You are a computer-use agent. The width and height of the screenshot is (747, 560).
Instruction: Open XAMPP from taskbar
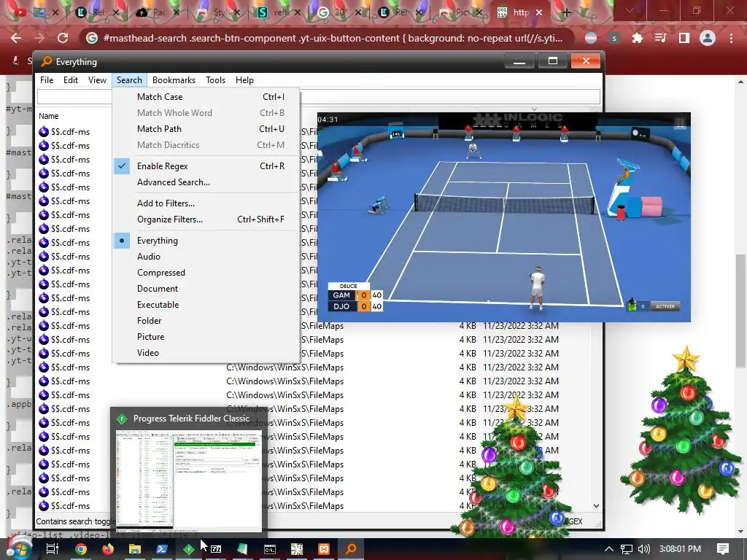pyautogui.click(x=324, y=549)
